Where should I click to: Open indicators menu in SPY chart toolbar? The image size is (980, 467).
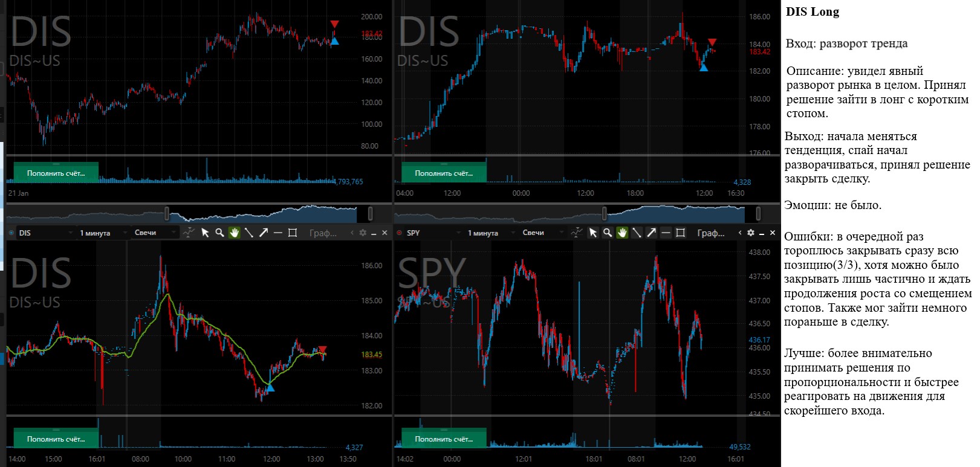pos(577,233)
